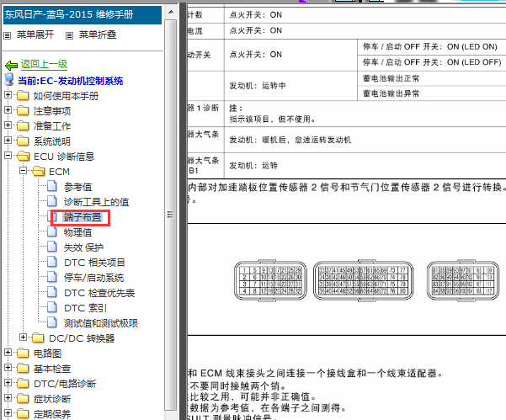
Task: Click the 菜单展开 button text
Action: [35, 35]
